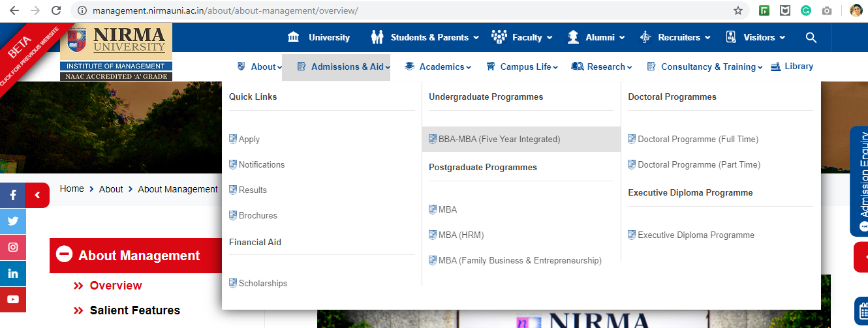Click the YouTube sidebar icon
This screenshot has height=328, width=868.
coord(12,299)
